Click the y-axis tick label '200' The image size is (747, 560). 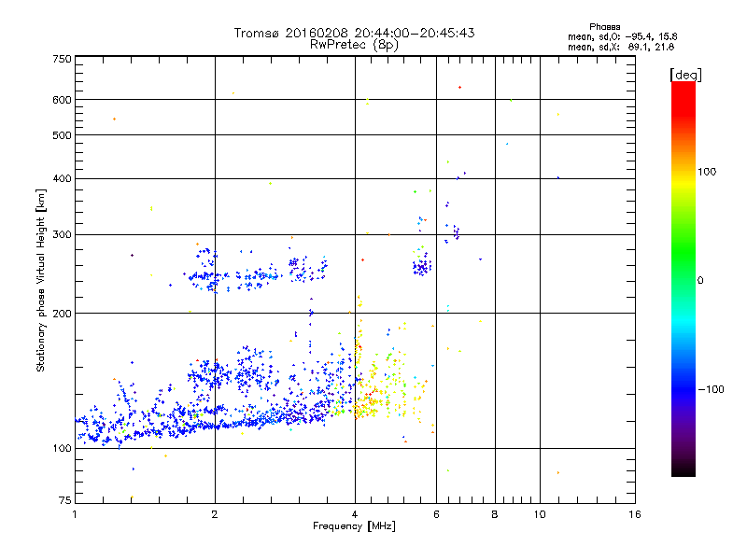(62, 314)
